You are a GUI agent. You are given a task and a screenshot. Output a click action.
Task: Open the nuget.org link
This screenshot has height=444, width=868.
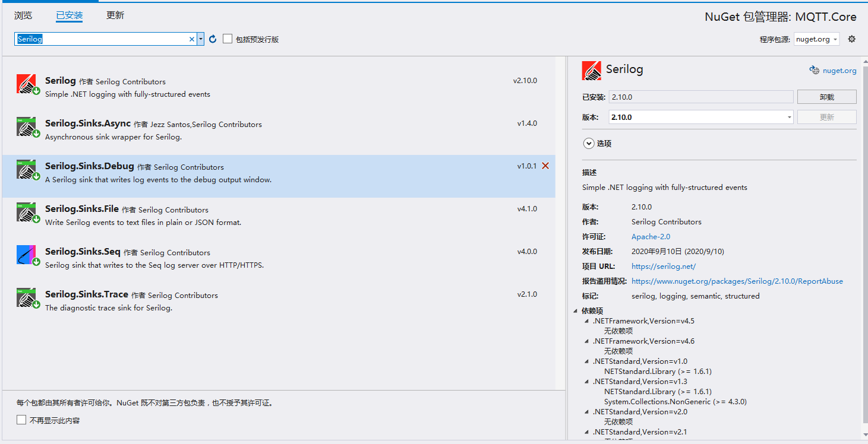839,71
